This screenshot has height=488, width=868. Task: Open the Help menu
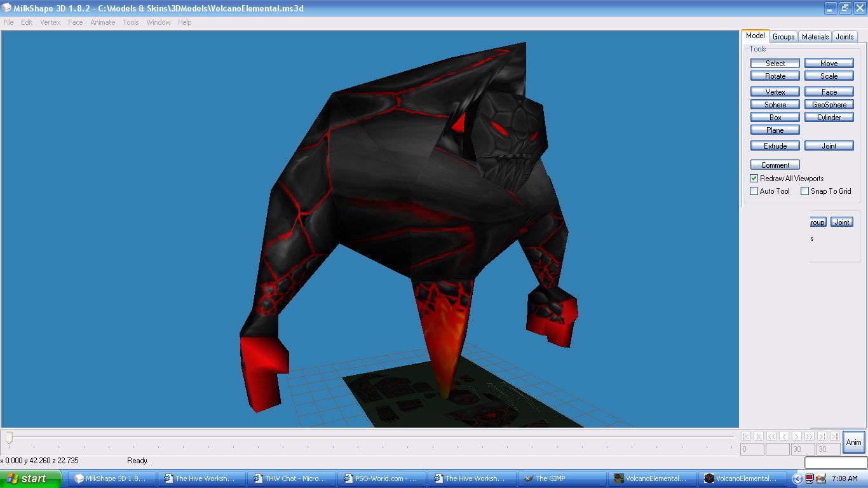[x=185, y=22]
